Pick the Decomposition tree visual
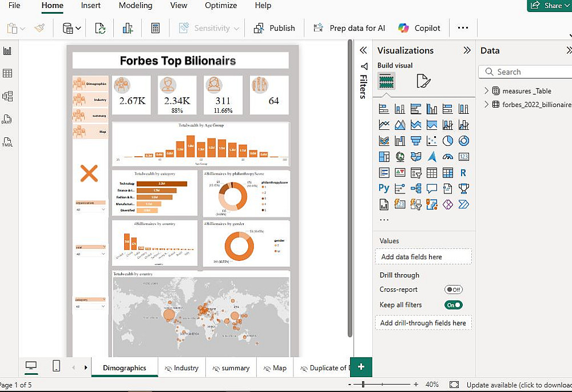The height and width of the screenshot is (392, 572). pos(416,188)
